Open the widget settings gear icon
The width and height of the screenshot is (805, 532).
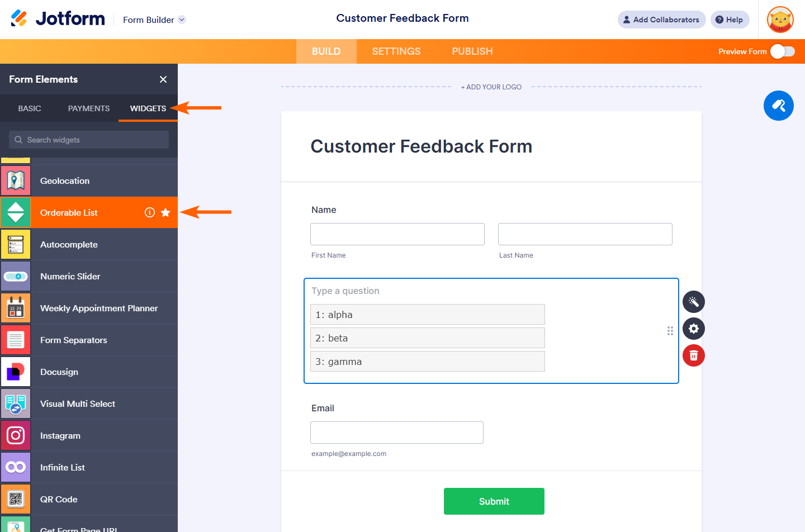click(x=694, y=329)
